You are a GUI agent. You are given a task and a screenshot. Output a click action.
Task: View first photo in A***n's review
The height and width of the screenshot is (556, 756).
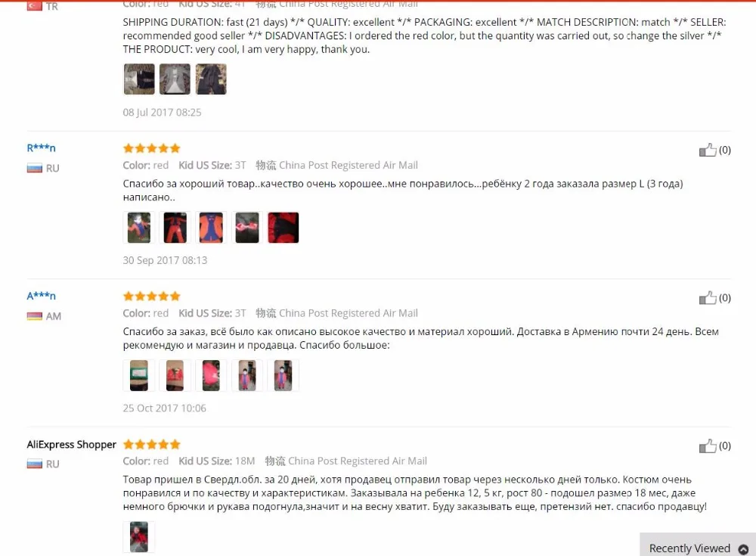click(x=139, y=375)
